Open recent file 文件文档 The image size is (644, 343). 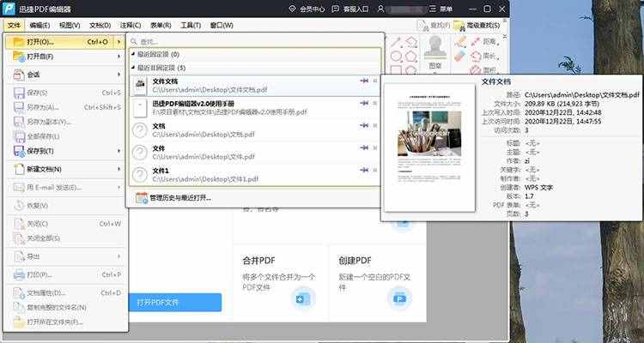255,86
